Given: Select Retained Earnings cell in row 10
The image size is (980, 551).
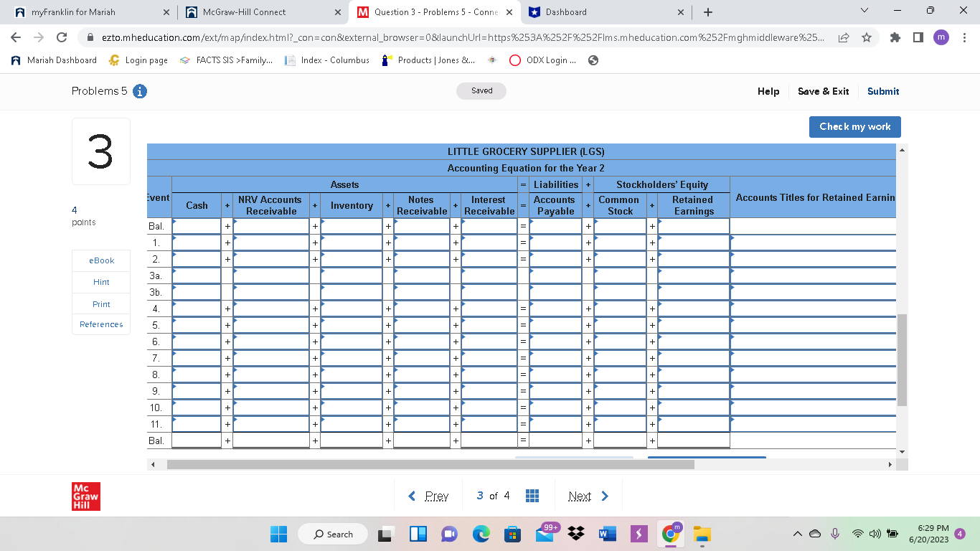Looking at the screenshot, I should [694, 408].
